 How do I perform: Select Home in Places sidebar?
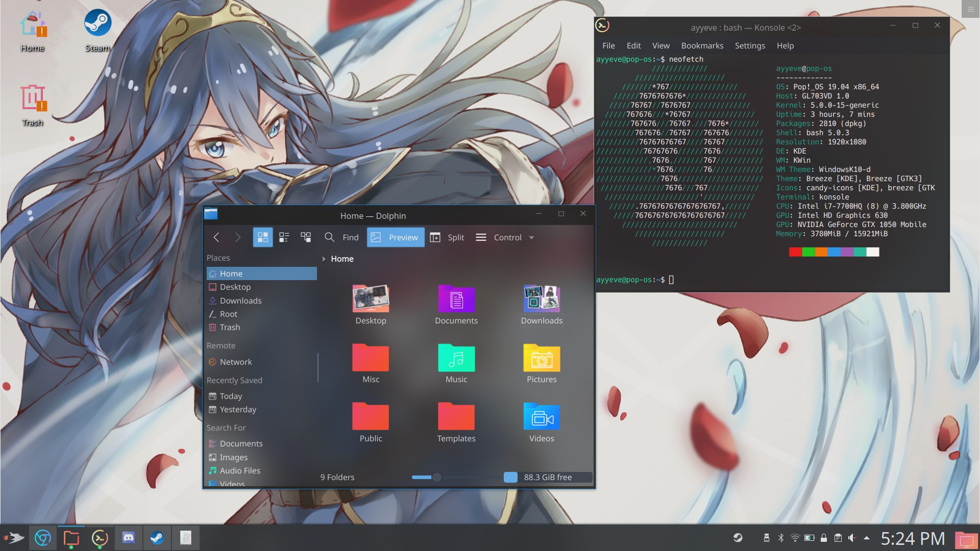[261, 273]
